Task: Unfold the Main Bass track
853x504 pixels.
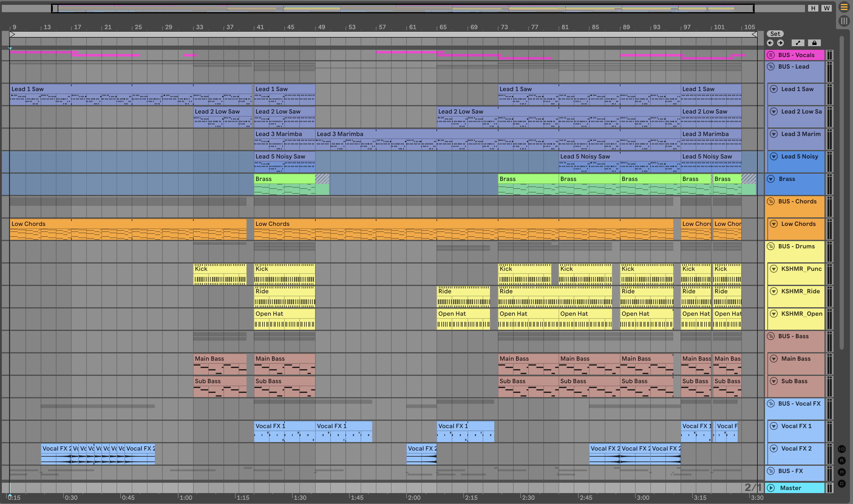Action: (773, 359)
